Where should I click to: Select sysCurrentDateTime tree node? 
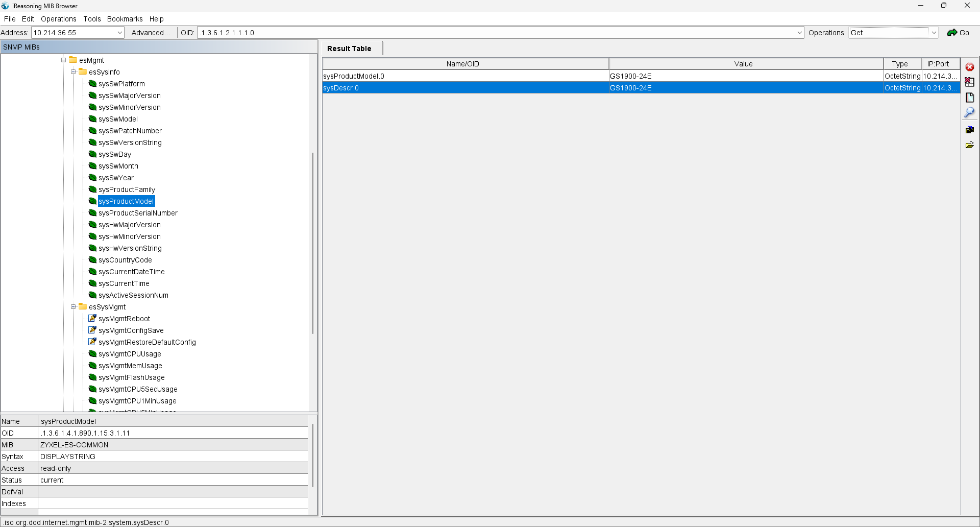click(x=132, y=272)
